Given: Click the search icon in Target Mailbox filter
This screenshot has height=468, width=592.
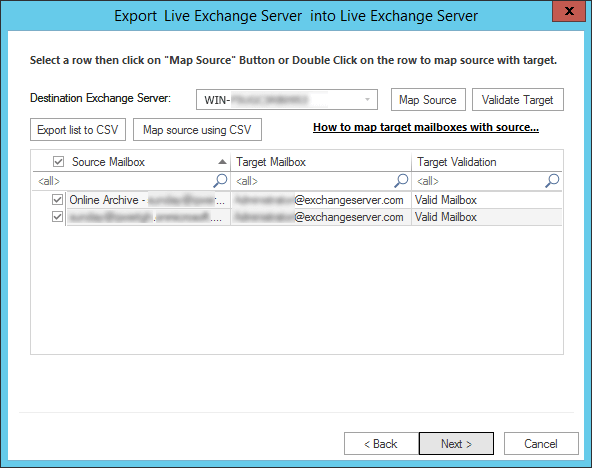Looking at the screenshot, I should 401,181.
